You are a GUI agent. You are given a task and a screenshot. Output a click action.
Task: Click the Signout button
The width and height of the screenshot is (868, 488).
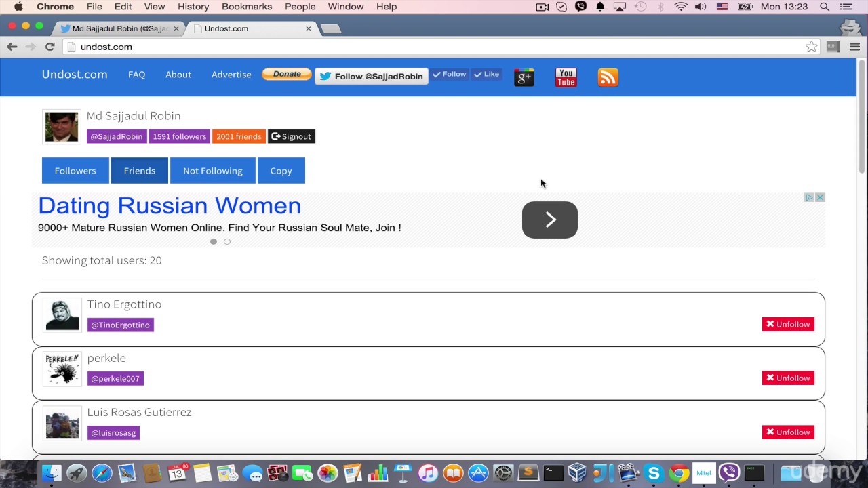(292, 136)
